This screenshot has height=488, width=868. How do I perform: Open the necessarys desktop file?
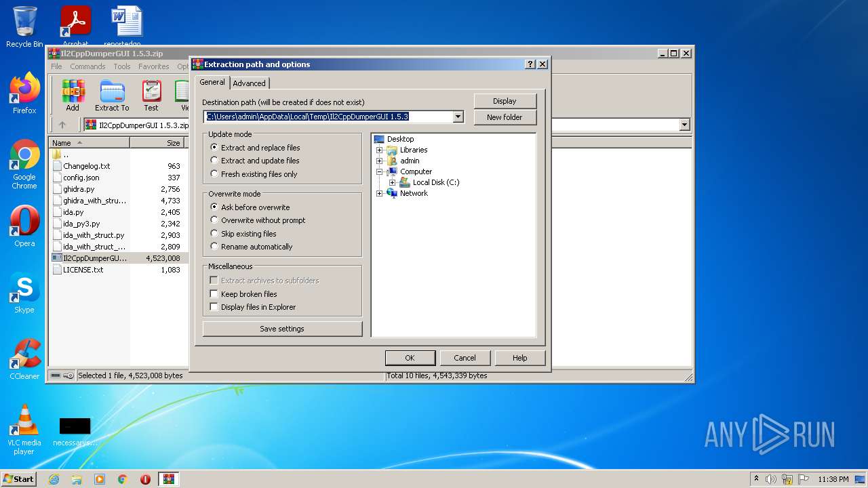(x=75, y=432)
